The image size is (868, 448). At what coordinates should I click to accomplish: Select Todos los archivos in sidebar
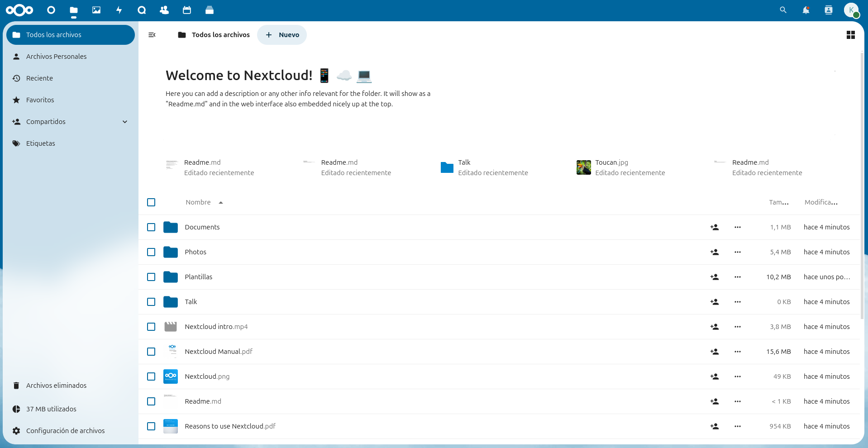click(71, 35)
